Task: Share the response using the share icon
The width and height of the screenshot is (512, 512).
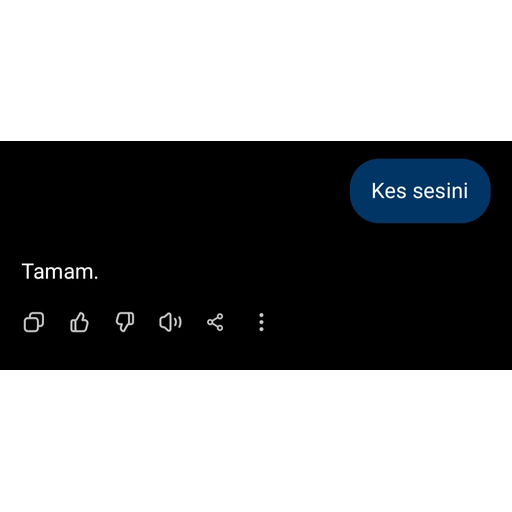Action: coord(215,322)
